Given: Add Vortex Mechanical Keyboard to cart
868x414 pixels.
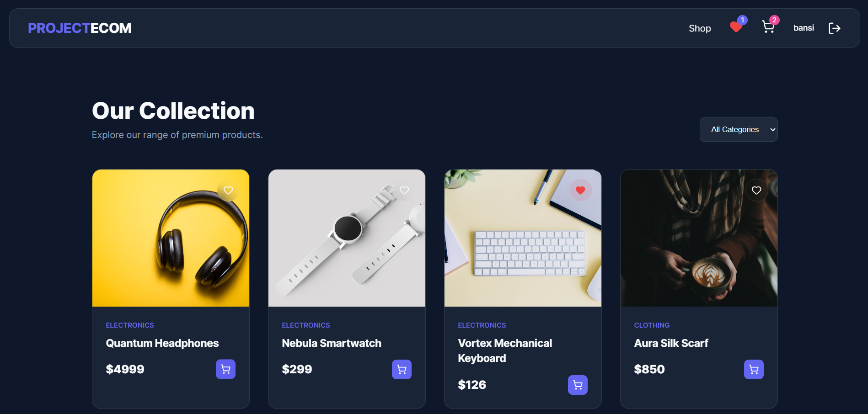Looking at the screenshot, I should [x=578, y=385].
